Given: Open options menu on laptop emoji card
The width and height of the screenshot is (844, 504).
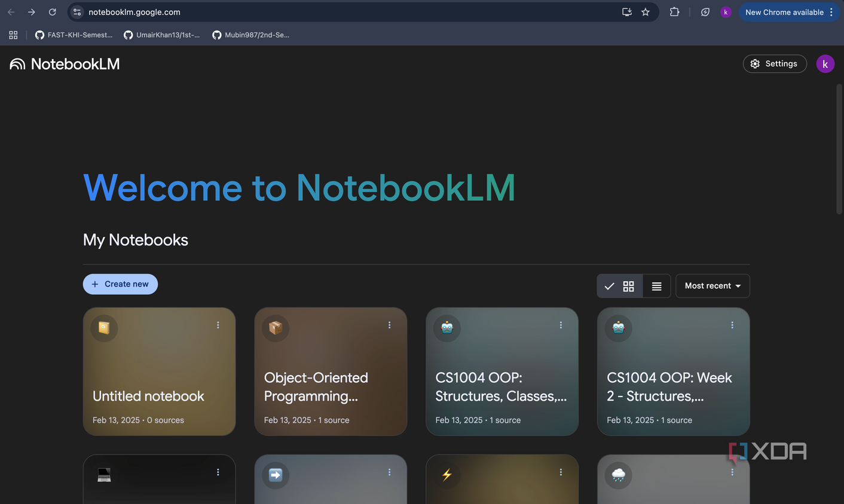Looking at the screenshot, I should click(218, 472).
